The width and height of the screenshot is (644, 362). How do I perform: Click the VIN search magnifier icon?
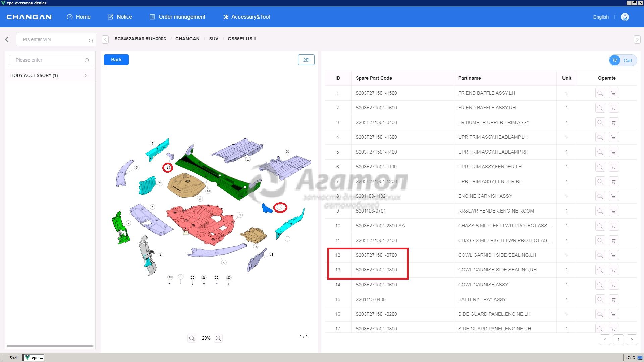[x=91, y=40]
